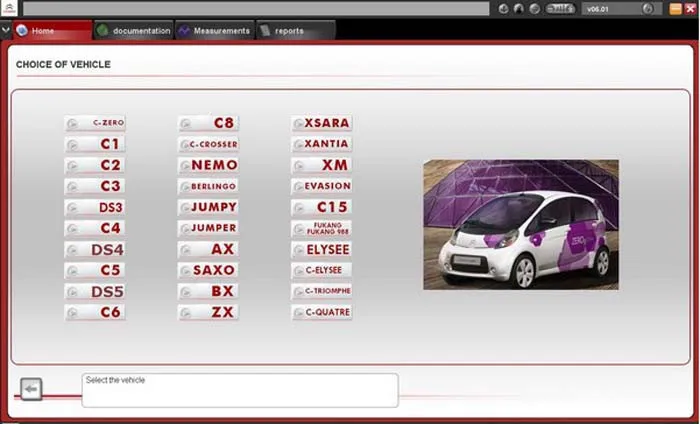Pick the C2 model
The image size is (700, 424).
(x=95, y=165)
